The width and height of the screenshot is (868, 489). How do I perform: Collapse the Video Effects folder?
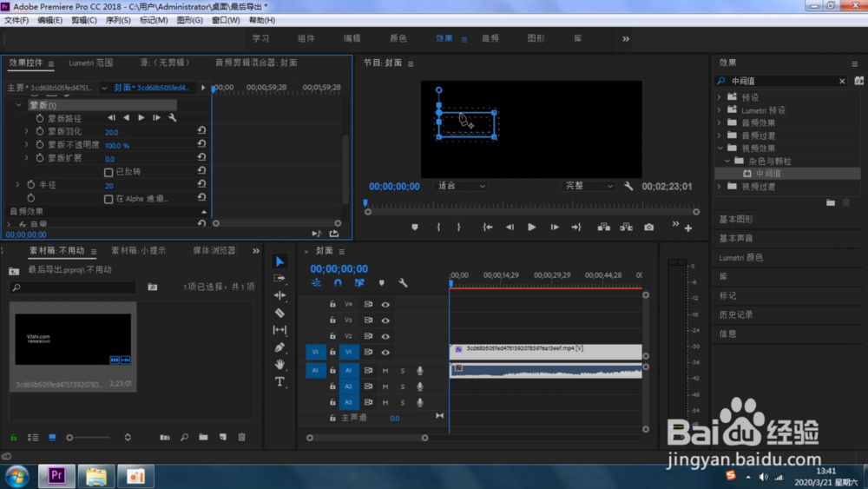click(720, 148)
